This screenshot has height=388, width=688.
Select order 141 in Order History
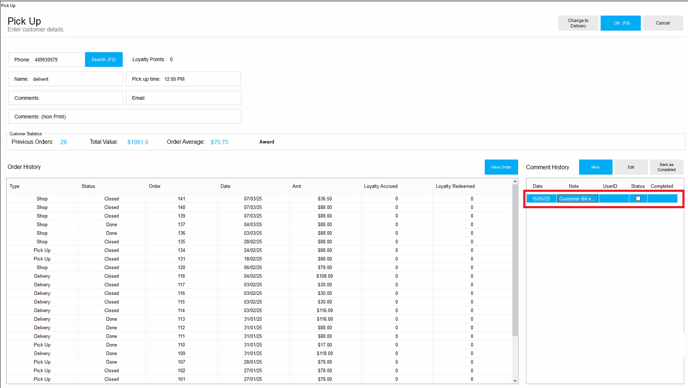coord(259,199)
